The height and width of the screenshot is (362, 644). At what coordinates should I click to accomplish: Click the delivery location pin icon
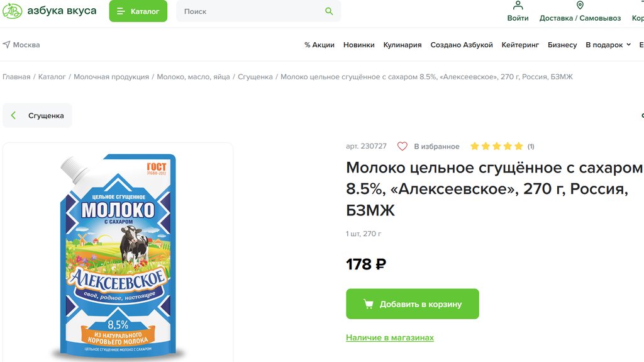(580, 6)
